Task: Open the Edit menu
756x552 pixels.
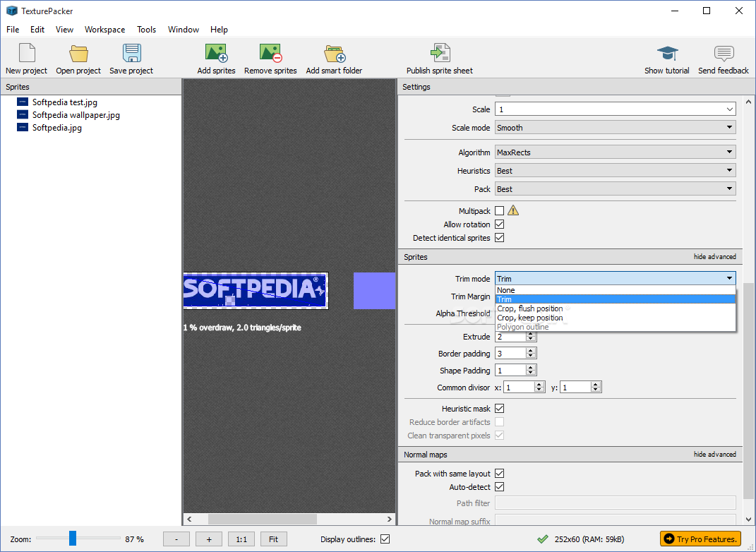Action: coord(37,30)
